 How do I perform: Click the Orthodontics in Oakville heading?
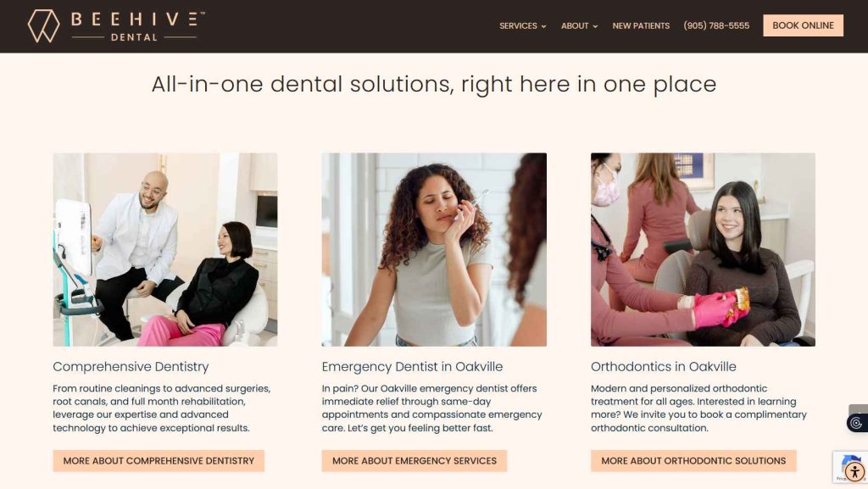pos(663,367)
